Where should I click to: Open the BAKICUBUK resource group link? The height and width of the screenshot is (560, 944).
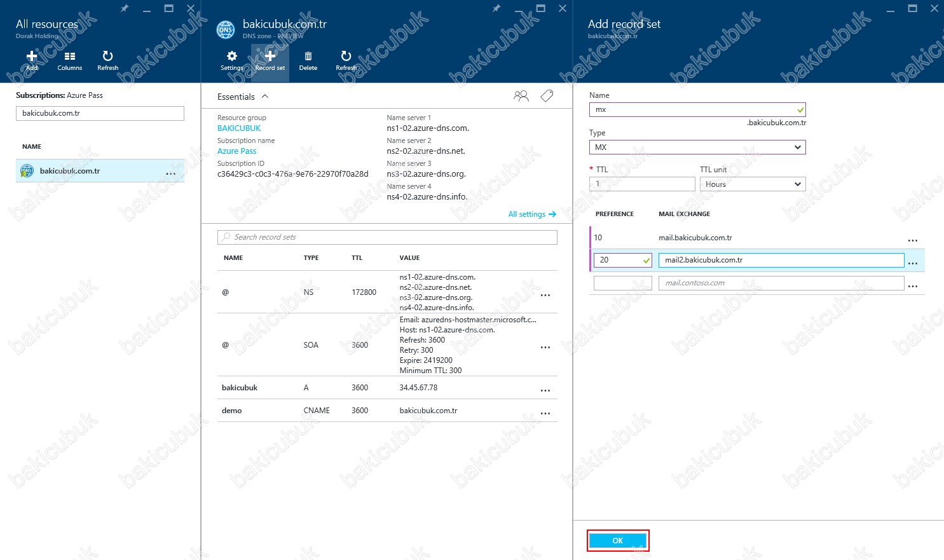click(239, 128)
